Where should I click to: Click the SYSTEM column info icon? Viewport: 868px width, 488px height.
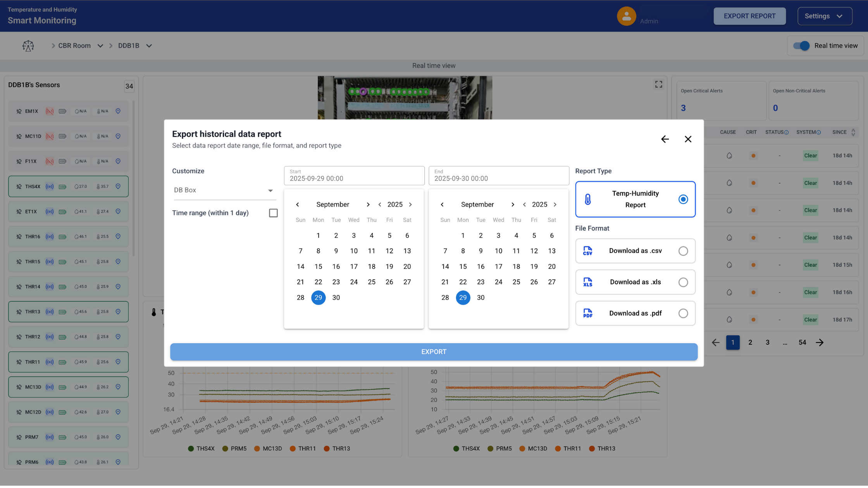coord(818,132)
